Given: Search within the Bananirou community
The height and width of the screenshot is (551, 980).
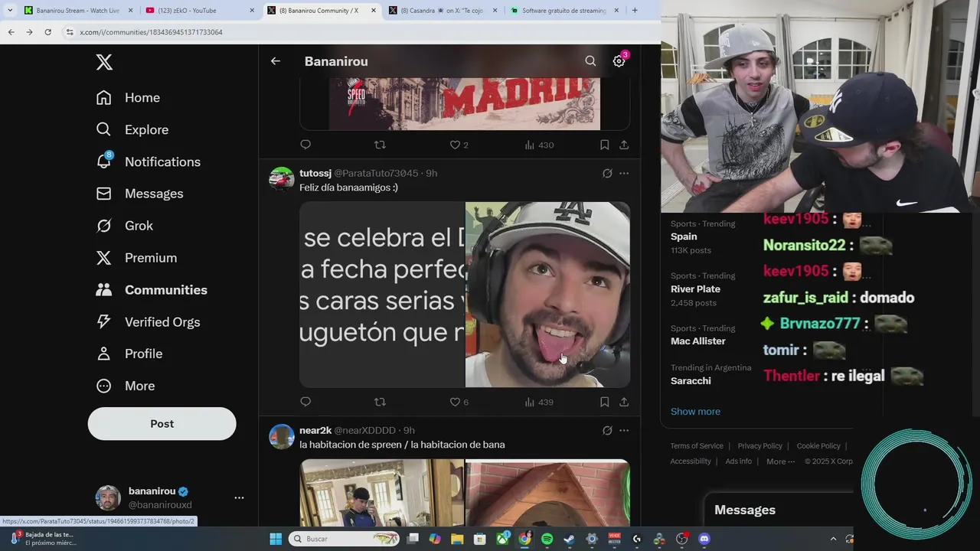Looking at the screenshot, I should click(x=590, y=61).
